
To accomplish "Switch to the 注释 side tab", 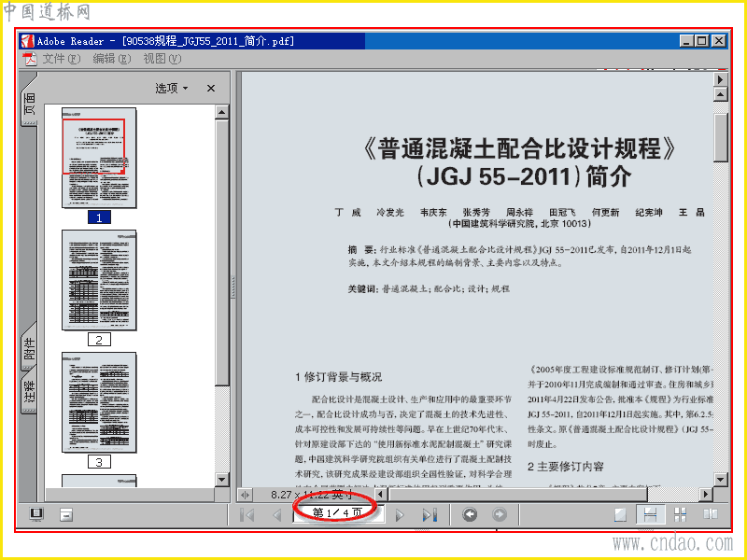I will 29,391.
